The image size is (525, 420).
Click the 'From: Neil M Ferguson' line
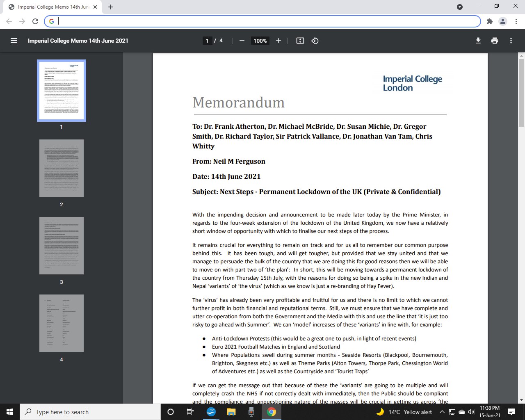tap(229, 161)
